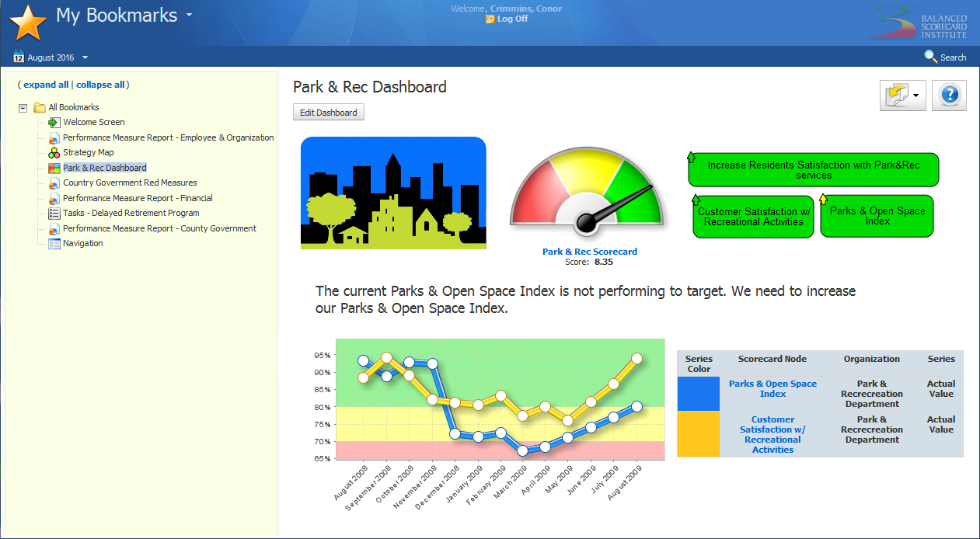Click the Strategy Map icon in tree
Viewport: 980px width, 539px height.
coord(54,153)
